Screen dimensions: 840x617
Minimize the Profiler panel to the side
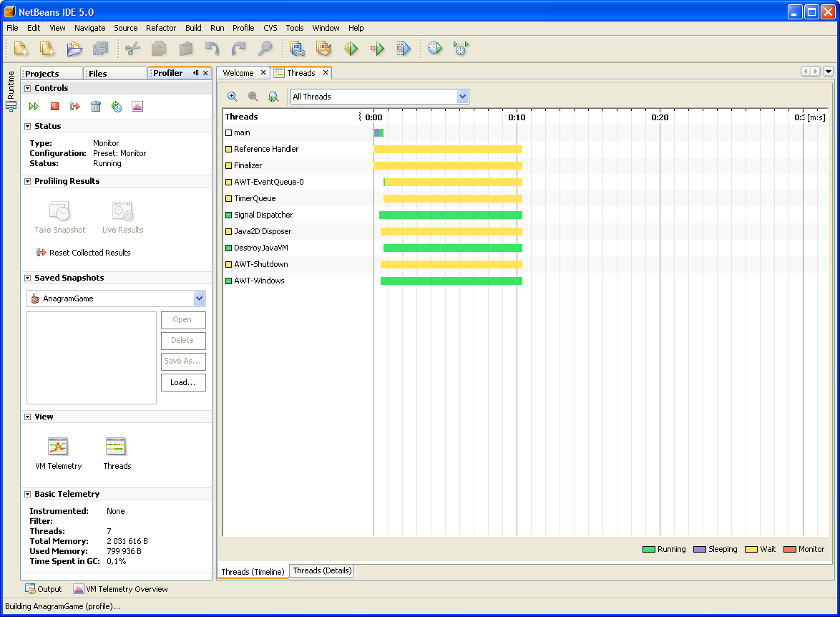(195, 73)
